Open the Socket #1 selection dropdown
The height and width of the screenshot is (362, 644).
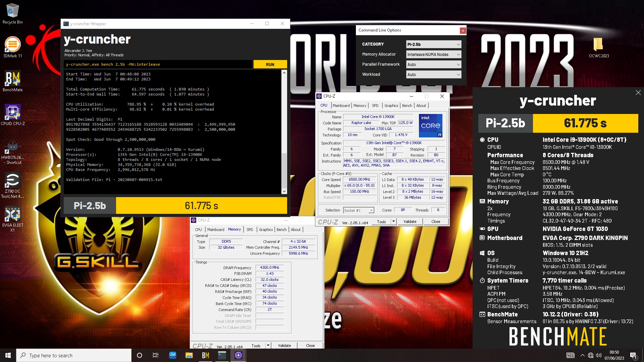point(359,210)
